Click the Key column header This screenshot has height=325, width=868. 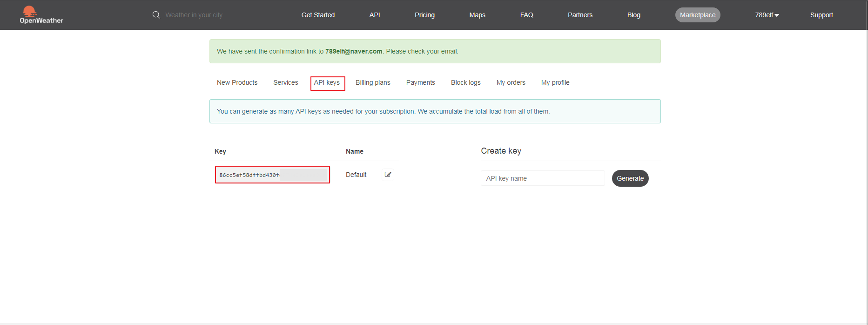click(x=220, y=151)
